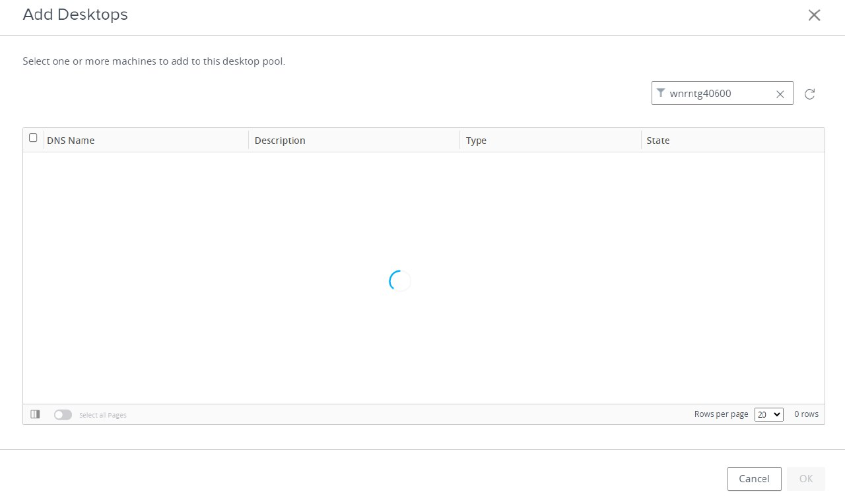The width and height of the screenshot is (845, 504).
Task: Sort by the Description column header
Action: [x=280, y=141]
